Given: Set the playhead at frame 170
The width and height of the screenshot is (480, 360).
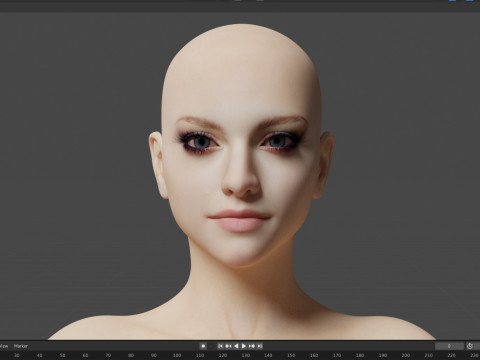Looking at the screenshot, I should (337, 356).
